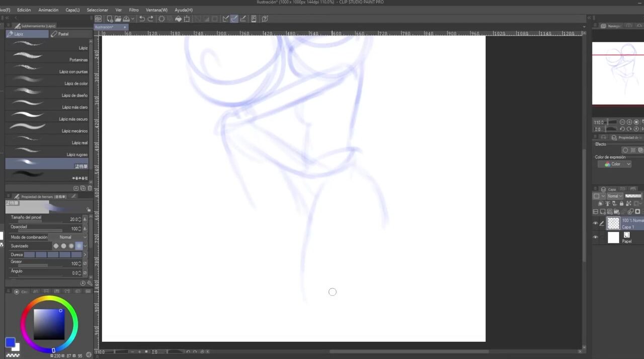Open CLIP STUDIO launcher spiral icon

click(99, 19)
